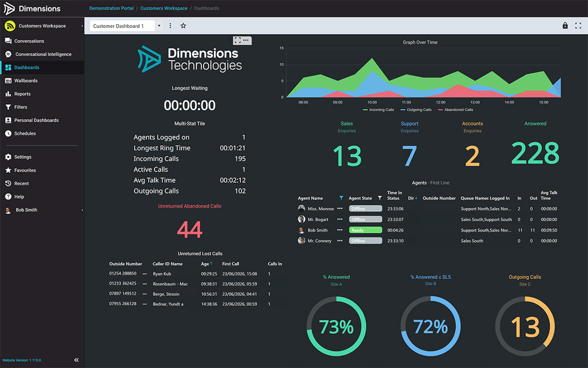The height and width of the screenshot is (368, 588).
Task: Open options dots for Mr. Bogart
Action: click(340, 219)
